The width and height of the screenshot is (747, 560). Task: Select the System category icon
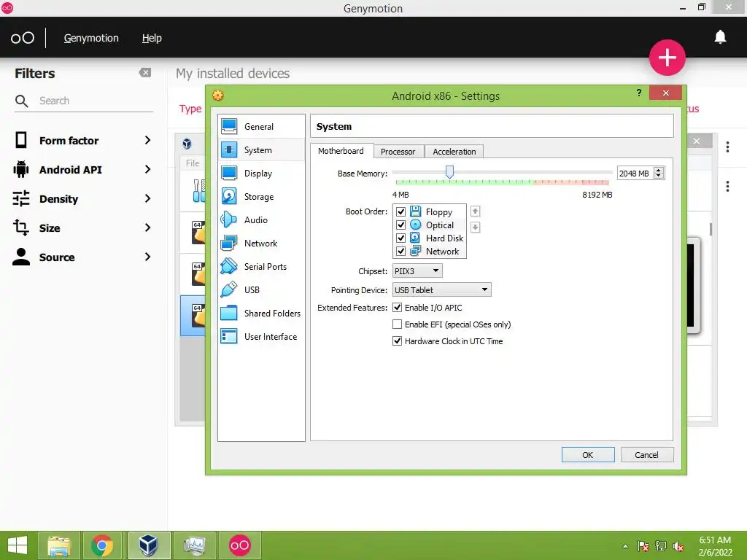tap(229, 149)
